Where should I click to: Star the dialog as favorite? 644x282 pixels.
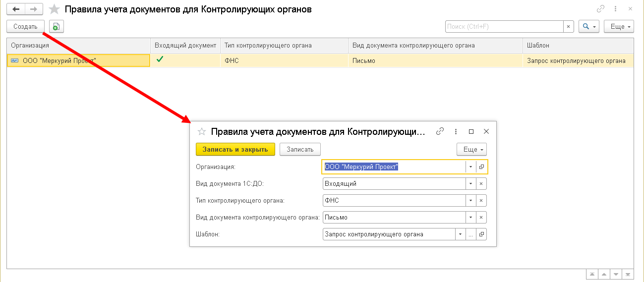[202, 131]
